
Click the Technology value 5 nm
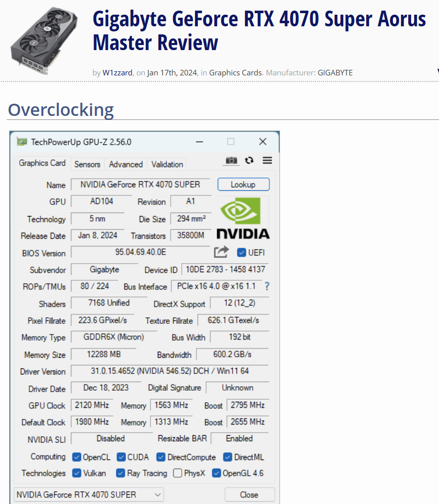tap(97, 219)
